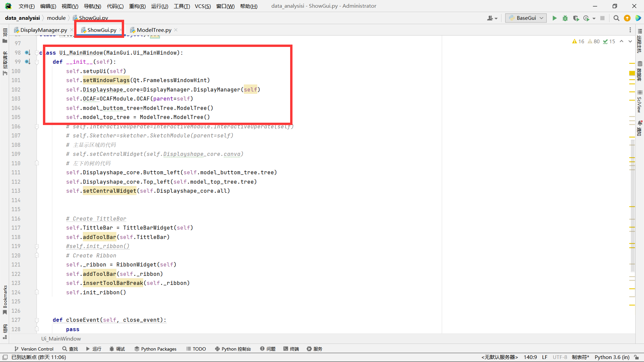Close the ModelTree.py tab
This screenshot has height=362, width=644.
coord(176,30)
